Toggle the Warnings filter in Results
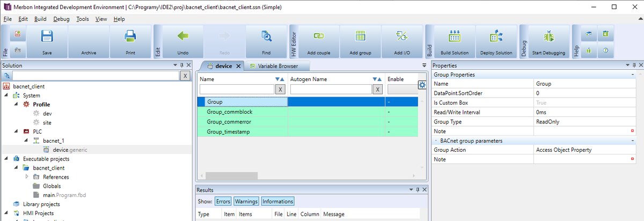 tap(246, 201)
